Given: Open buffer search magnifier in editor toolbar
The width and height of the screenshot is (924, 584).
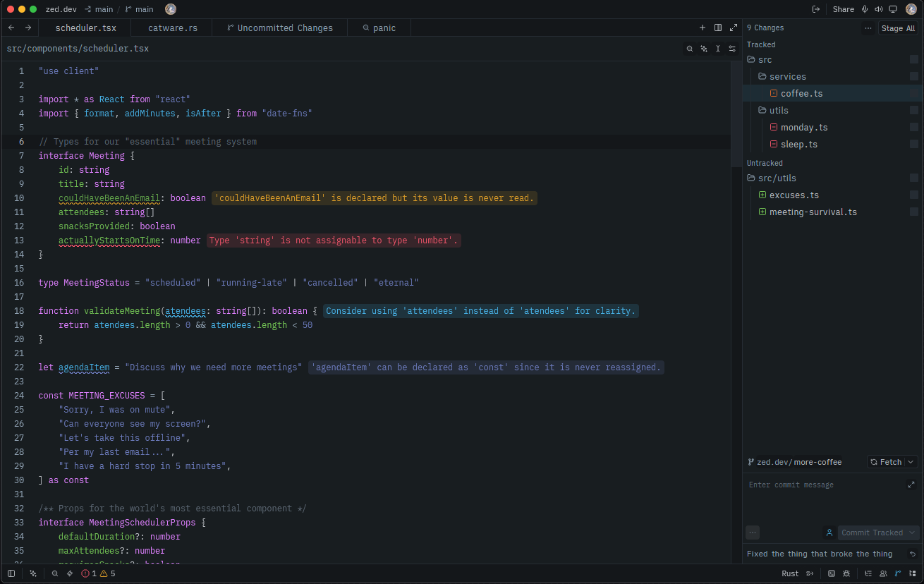Looking at the screenshot, I should (690, 49).
